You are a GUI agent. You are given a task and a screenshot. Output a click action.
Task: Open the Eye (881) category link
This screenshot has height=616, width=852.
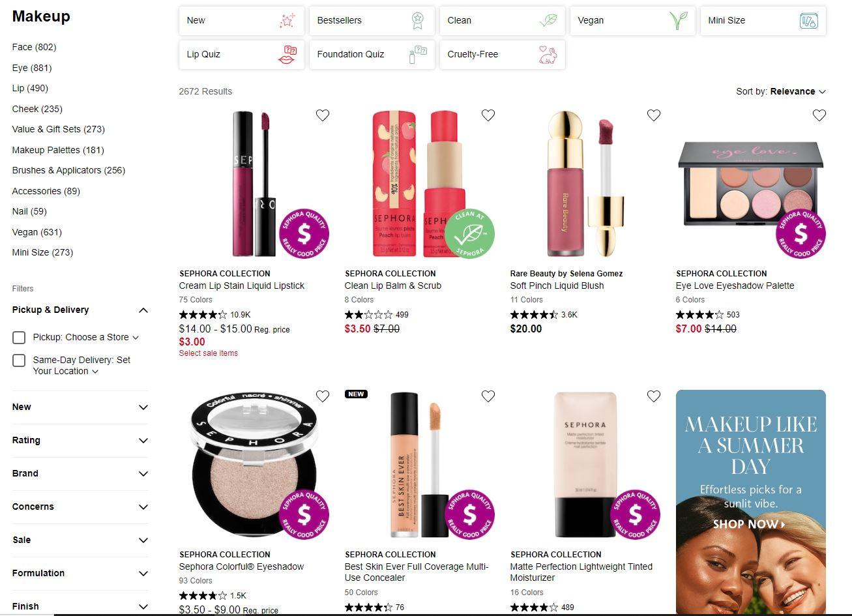[x=32, y=68]
